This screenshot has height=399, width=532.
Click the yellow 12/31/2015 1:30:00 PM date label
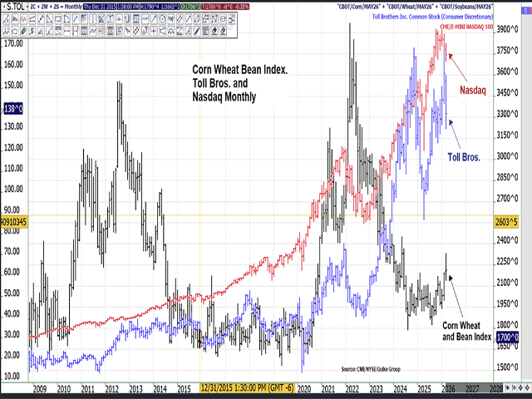tap(247, 388)
